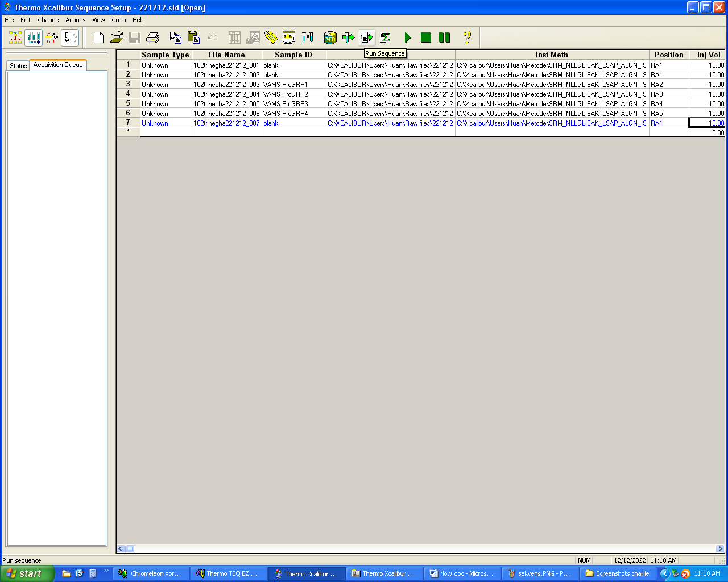Select the Sample Type cell in row 5
728x582 pixels.
click(x=166, y=104)
